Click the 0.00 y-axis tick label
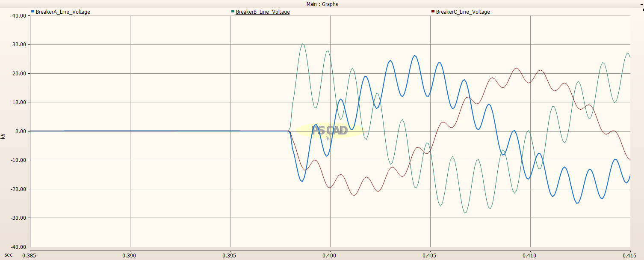The image size is (644, 260). click(21, 131)
